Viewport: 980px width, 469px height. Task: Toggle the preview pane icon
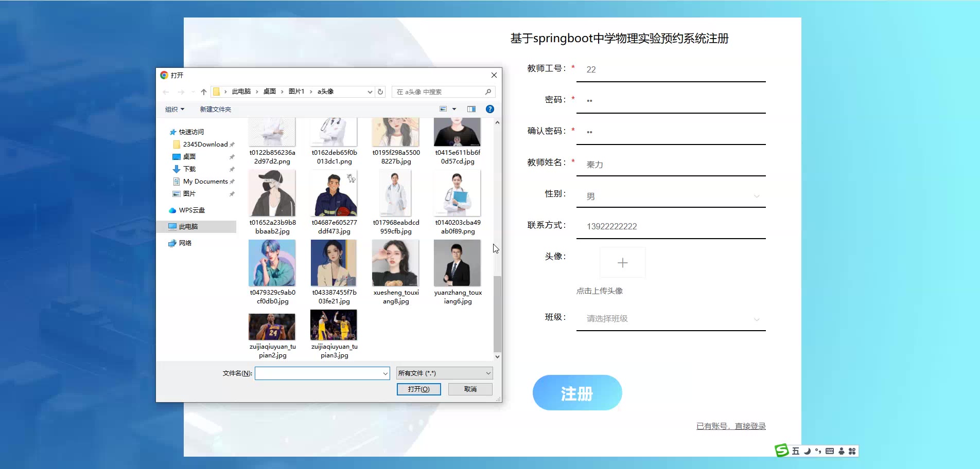pyautogui.click(x=471, y=109)
